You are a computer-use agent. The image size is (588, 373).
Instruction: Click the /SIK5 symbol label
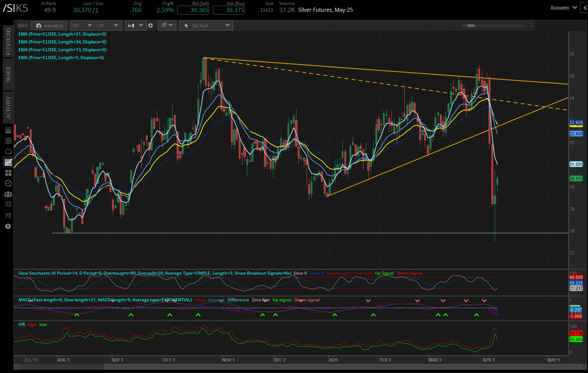point(22,25)
